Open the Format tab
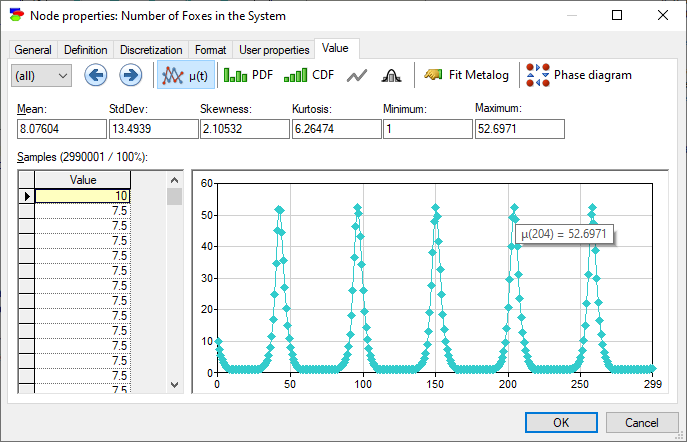Image resolution: width=687 pixels, height=442 pixels. 210,50
